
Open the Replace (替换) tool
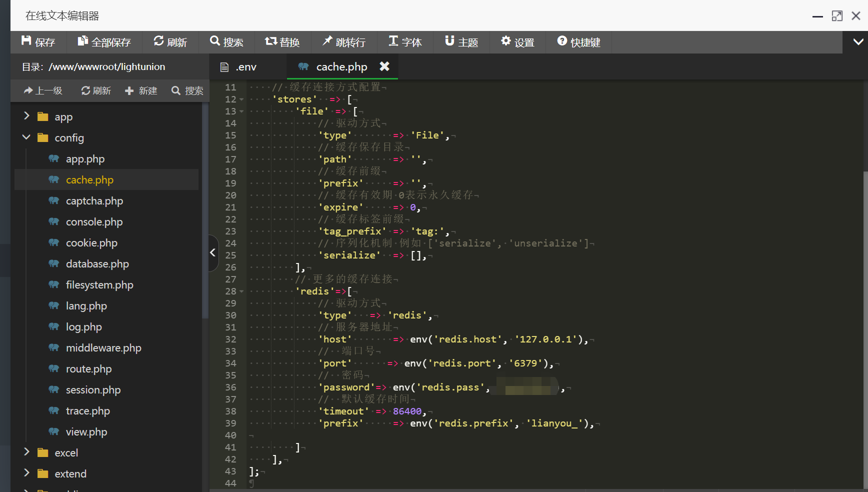[x=282, y=42]
